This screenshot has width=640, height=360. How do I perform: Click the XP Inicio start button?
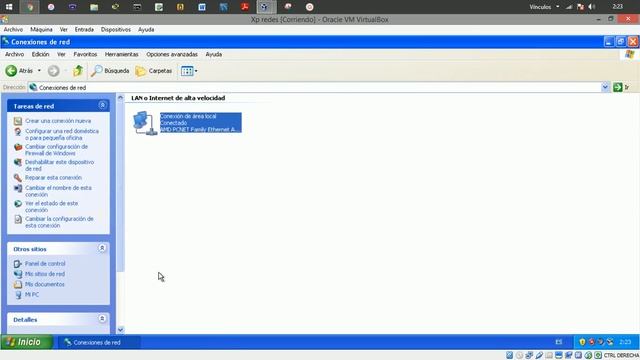[x=27, y=342]
